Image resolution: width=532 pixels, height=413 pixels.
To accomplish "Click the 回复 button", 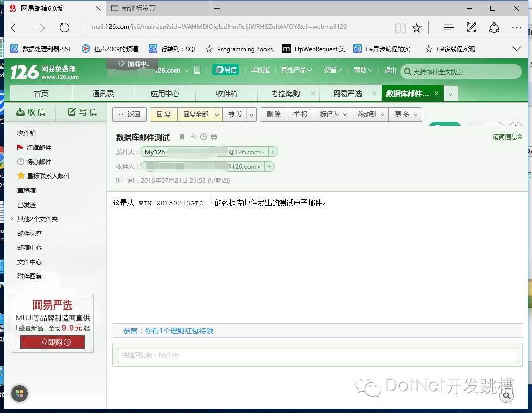I will click(x=164, y=114).
